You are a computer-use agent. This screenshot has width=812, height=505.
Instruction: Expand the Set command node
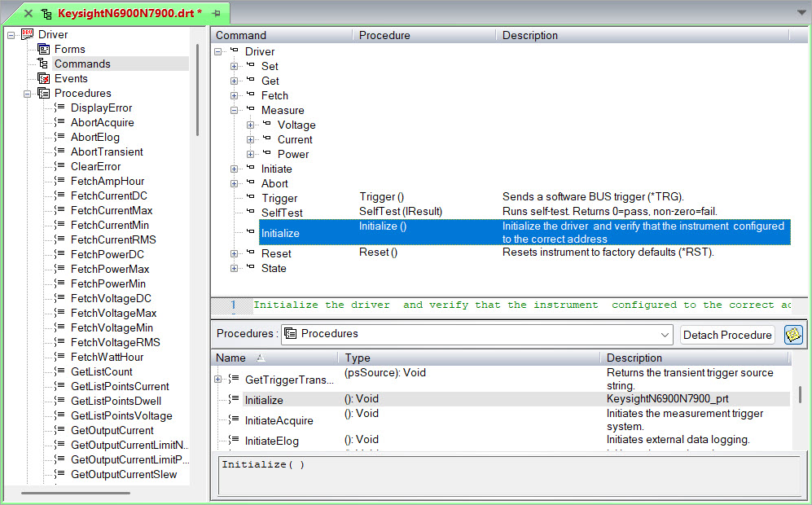click(235, 66)
